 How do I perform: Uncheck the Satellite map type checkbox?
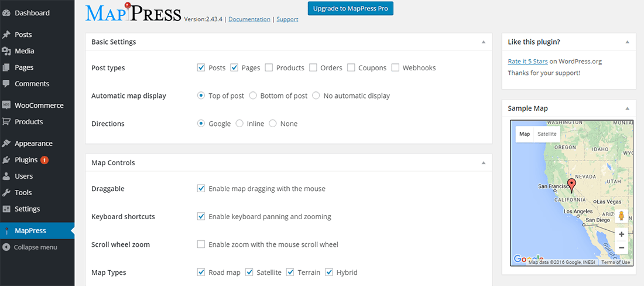pyautogui.click(x=249, y=272)
